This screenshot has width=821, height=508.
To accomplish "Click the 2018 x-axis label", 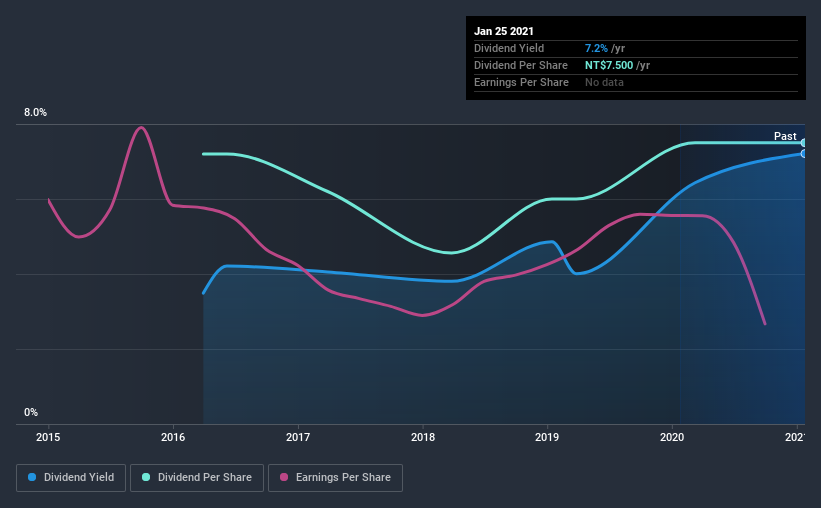I will (x=423, y=437).
